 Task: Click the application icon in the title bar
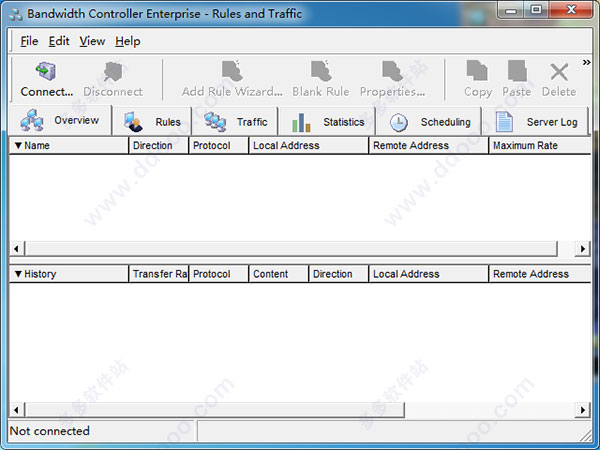coord(16,14)
